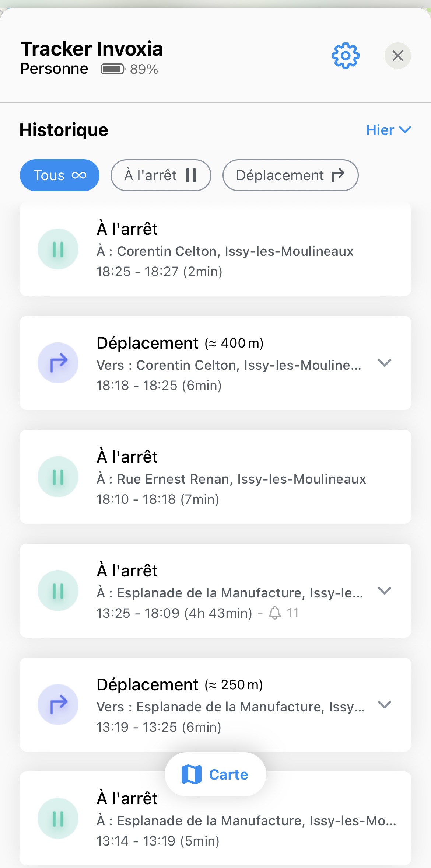The height and width of the screenshot is (868, 431).
Task: Tap bell alerts icon showing 11
Action: click(x=275, y=613)
